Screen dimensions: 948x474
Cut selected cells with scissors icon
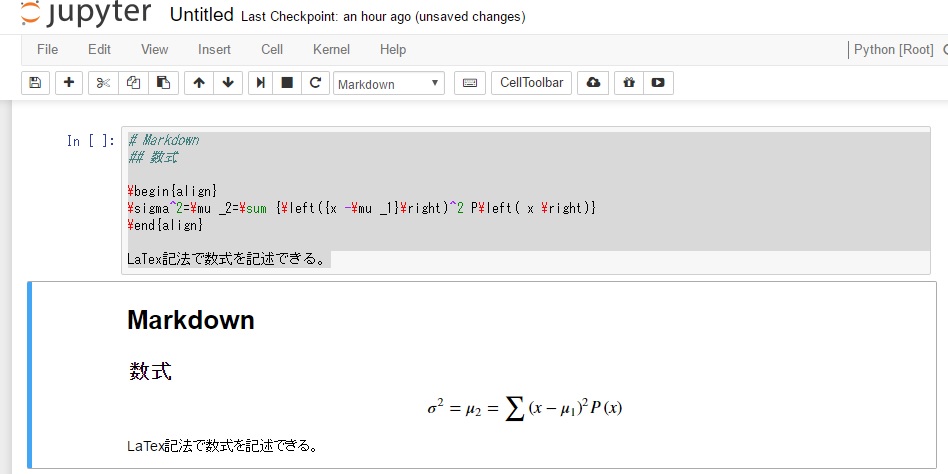[103, 83]
